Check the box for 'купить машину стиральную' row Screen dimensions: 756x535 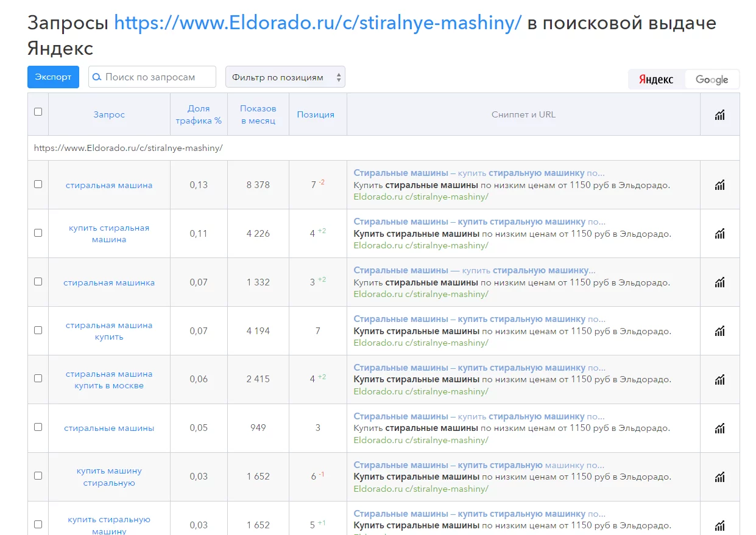click(38, 475)
